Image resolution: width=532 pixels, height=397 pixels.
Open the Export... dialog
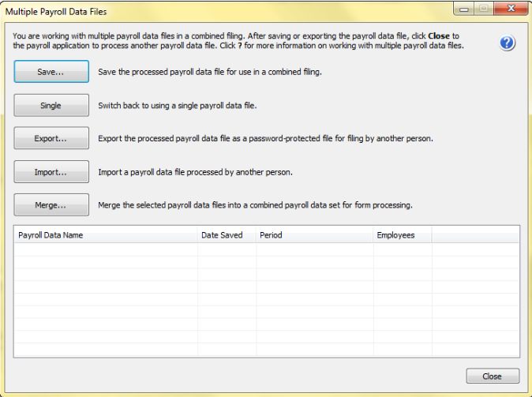pyautogui.click(x=51, y=138)
